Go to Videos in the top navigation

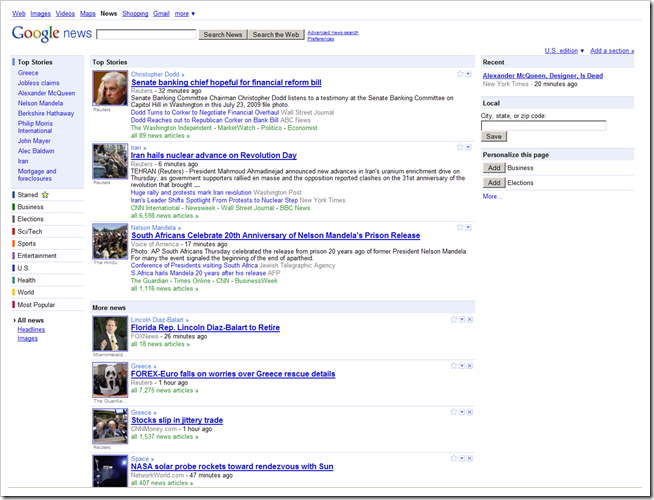click(65, 14)
